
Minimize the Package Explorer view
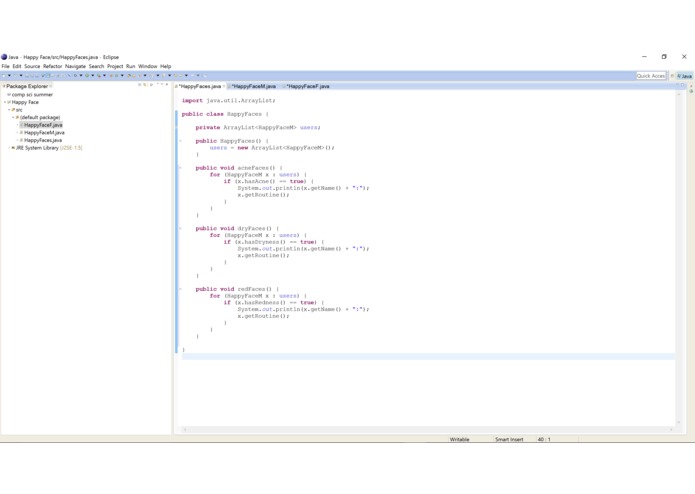pos(161,84)
